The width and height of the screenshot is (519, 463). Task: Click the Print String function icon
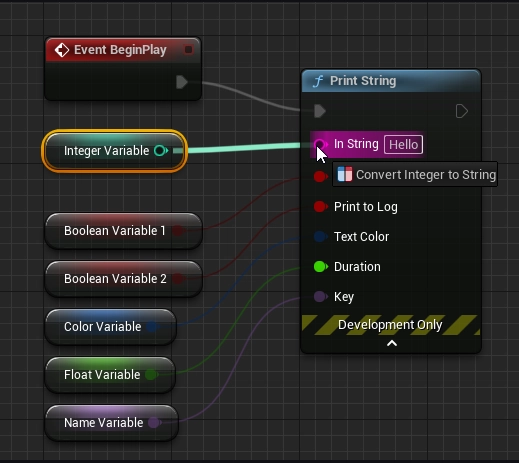click(x=318, y=81)
